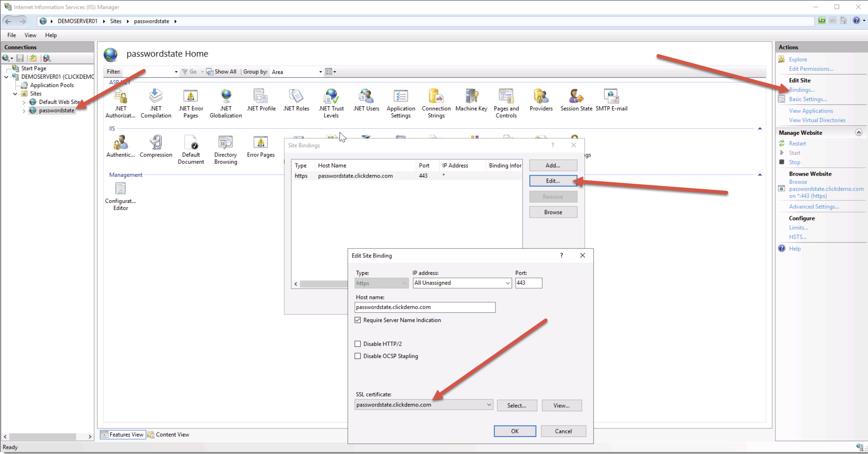Open the IP address dropdown
868x454 pixels.
pos(507,283)
